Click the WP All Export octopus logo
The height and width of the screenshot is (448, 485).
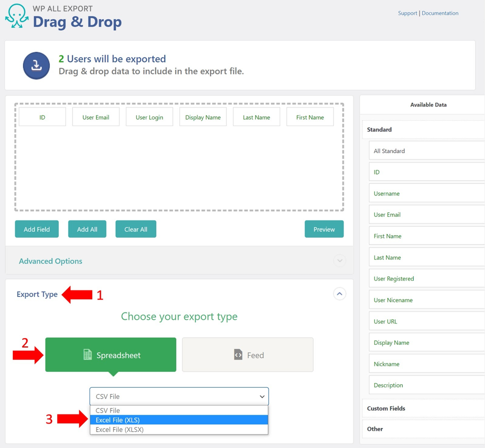[17, 16]
